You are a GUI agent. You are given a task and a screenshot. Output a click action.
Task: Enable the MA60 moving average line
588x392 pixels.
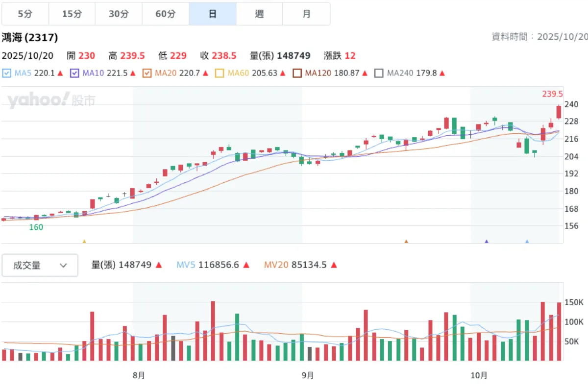click(x=220, y=73)
